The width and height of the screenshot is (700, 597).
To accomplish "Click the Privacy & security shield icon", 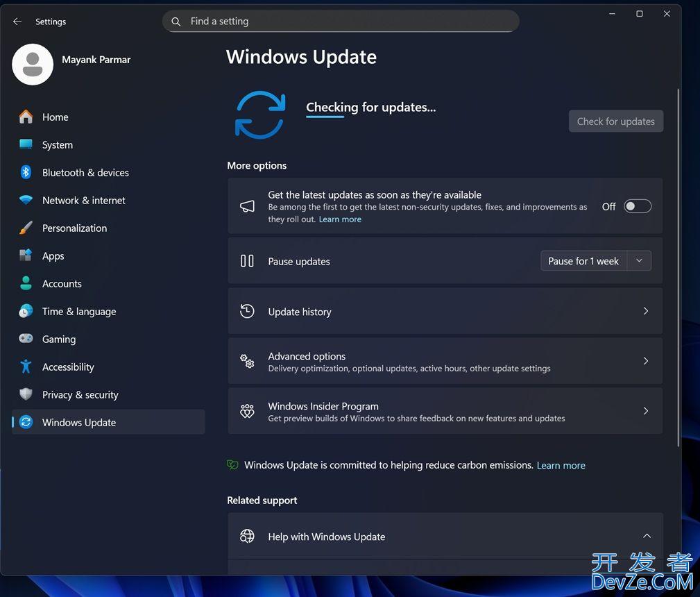I will (x=26, y=394).
